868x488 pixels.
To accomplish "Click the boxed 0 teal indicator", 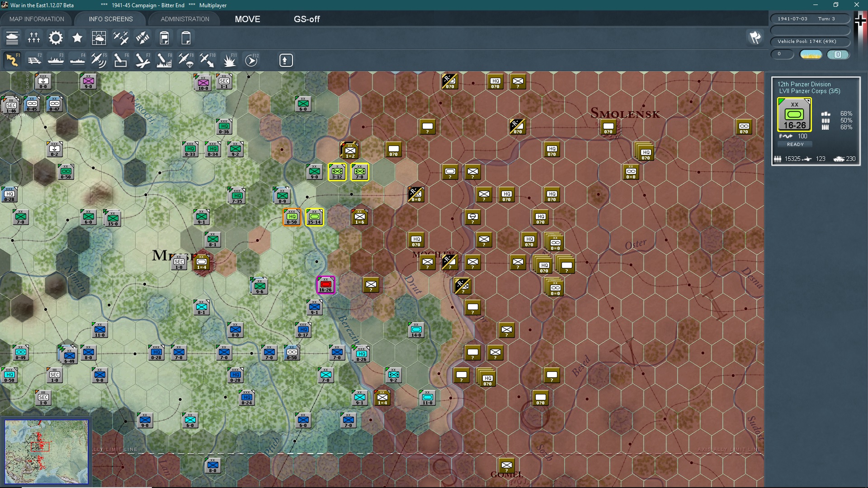I will click(x=838, y=55).
